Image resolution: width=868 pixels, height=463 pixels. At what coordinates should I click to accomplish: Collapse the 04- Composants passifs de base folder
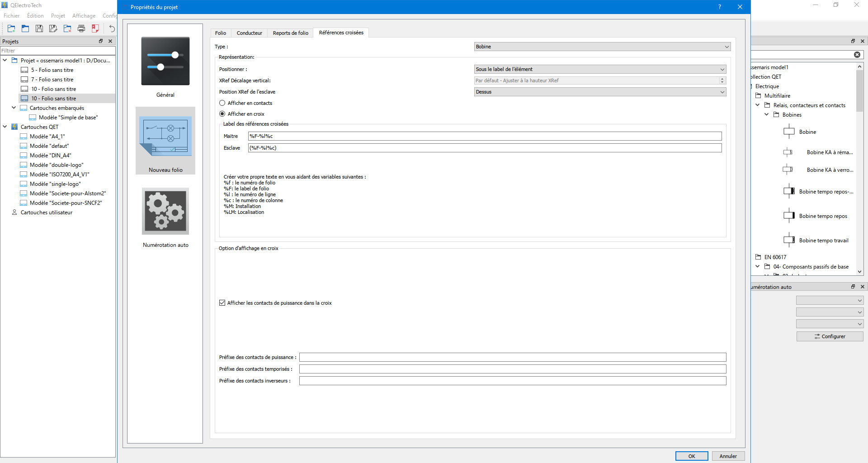pos(758,266)
